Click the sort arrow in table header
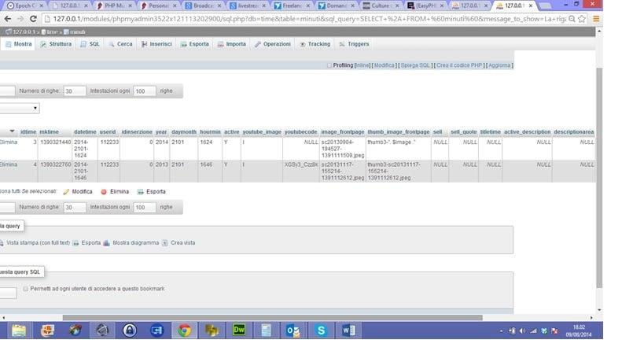Screen dimensions: 644x362 coord(12,131)
